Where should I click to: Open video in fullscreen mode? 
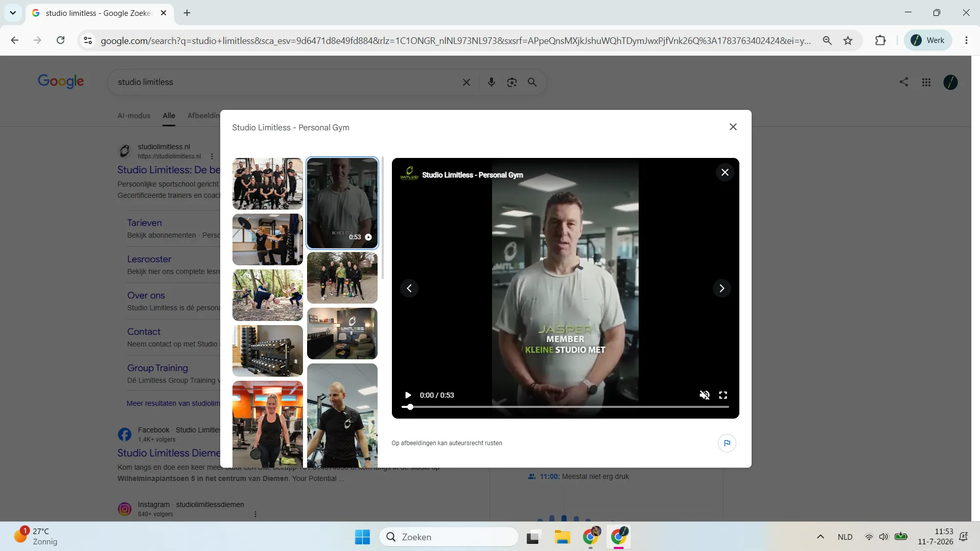723,395
